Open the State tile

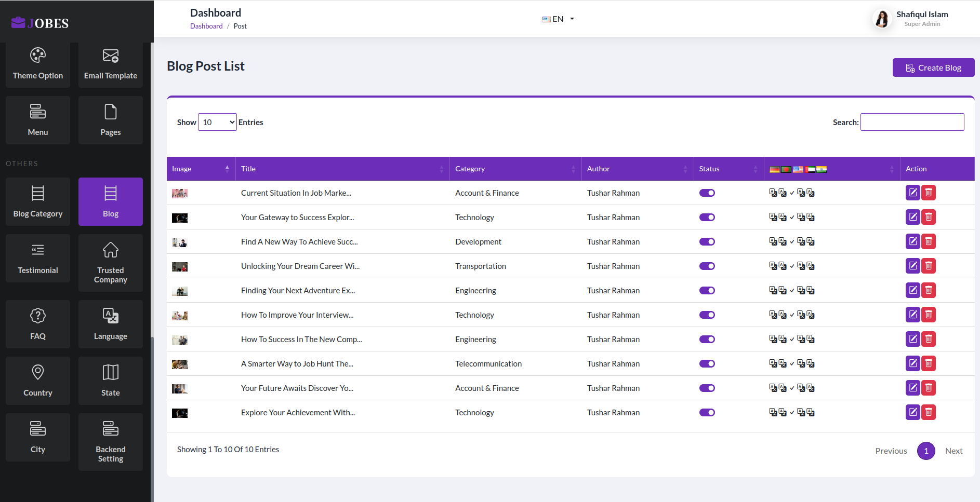(111, 381)
